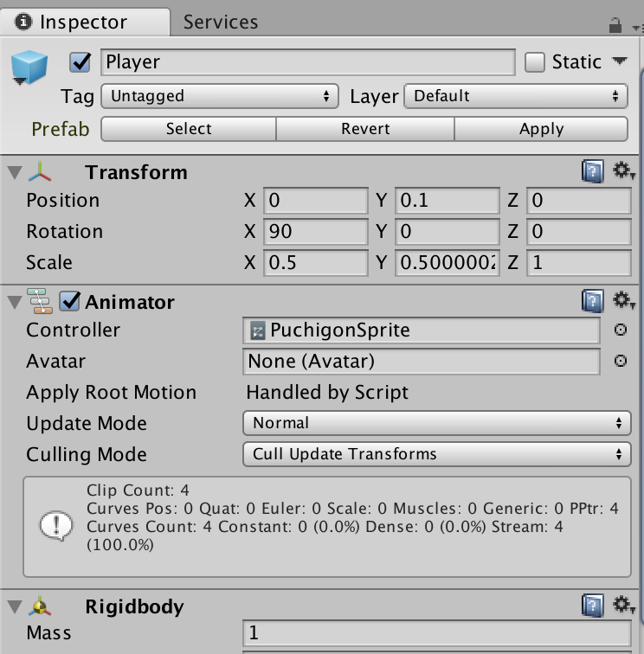Enable the Static checkbox
644x654 pixels.
534,62
